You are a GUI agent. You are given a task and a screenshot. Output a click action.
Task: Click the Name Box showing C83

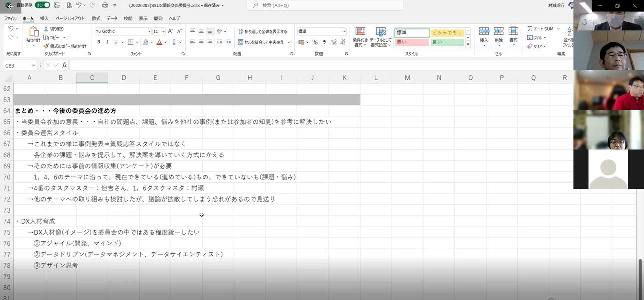point(20,65)
